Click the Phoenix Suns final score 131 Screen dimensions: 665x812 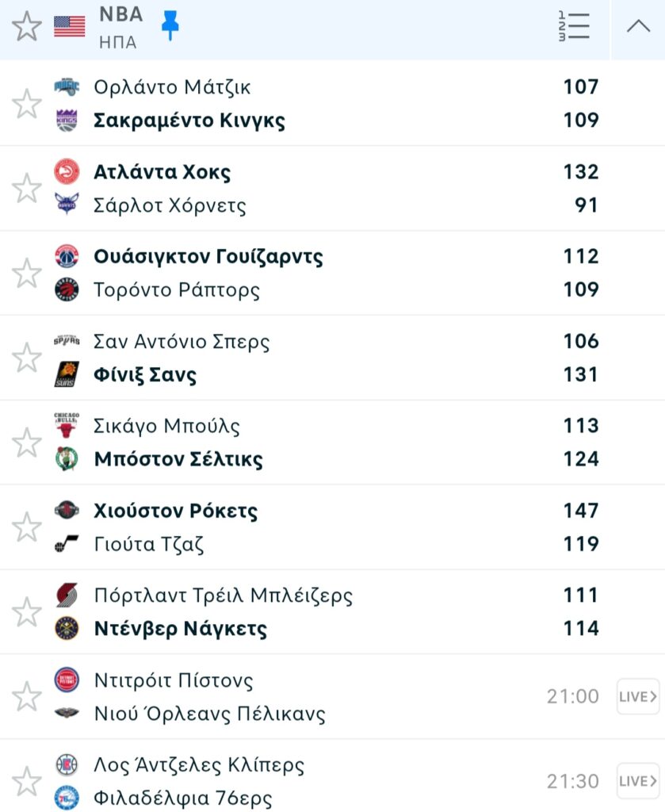click(x=580, y=374)
